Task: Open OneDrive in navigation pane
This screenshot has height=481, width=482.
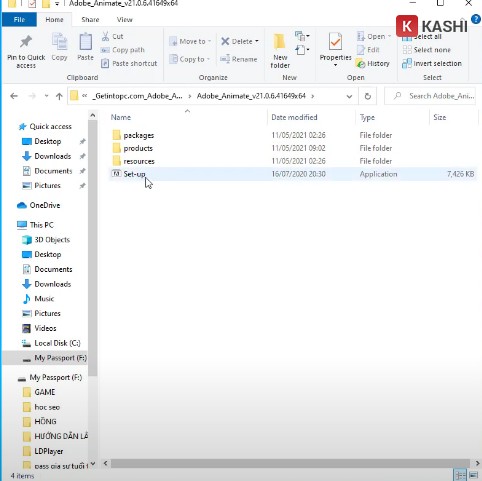Action: point(45,205)
